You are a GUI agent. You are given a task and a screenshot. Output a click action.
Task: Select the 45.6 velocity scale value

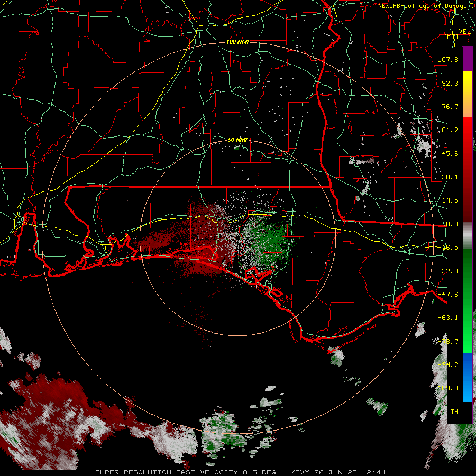point(450,153)
